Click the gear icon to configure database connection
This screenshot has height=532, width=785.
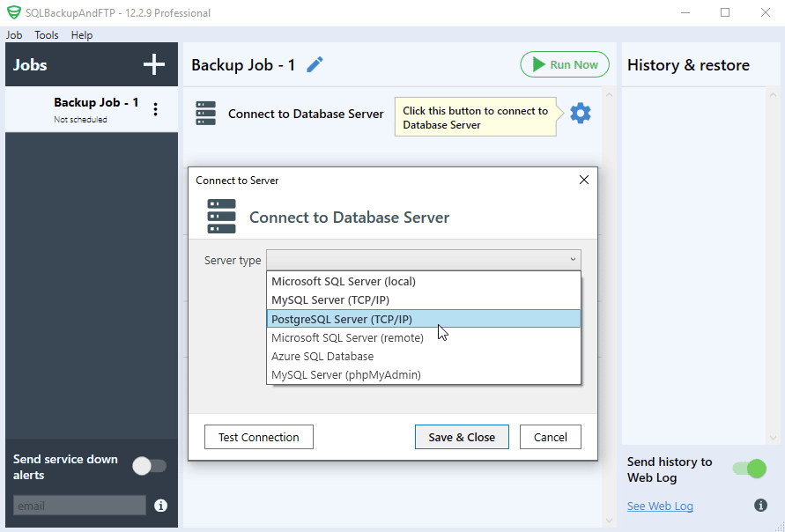[581, 113]
